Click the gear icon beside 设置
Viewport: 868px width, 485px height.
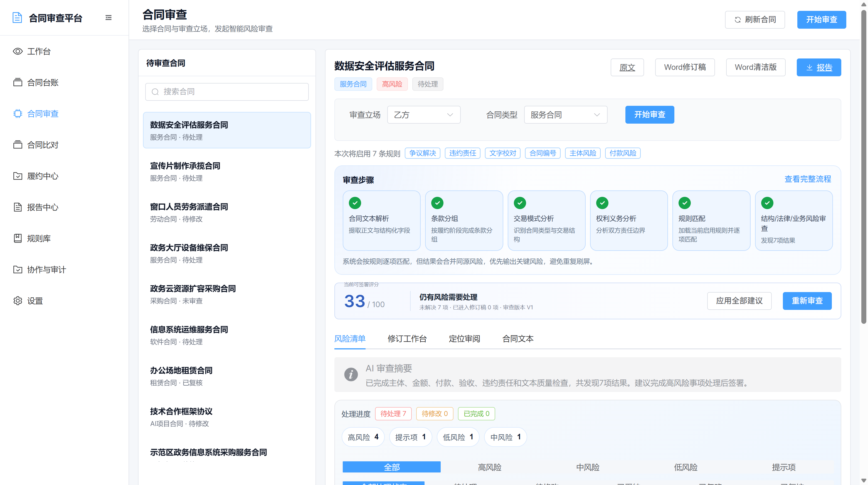[18, 301]
